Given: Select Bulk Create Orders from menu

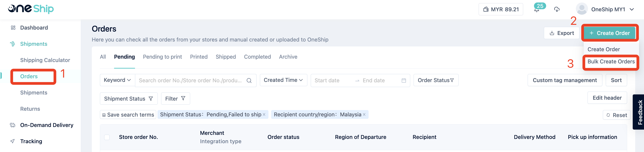Looking at the screenshot, I should click(611, 62).
